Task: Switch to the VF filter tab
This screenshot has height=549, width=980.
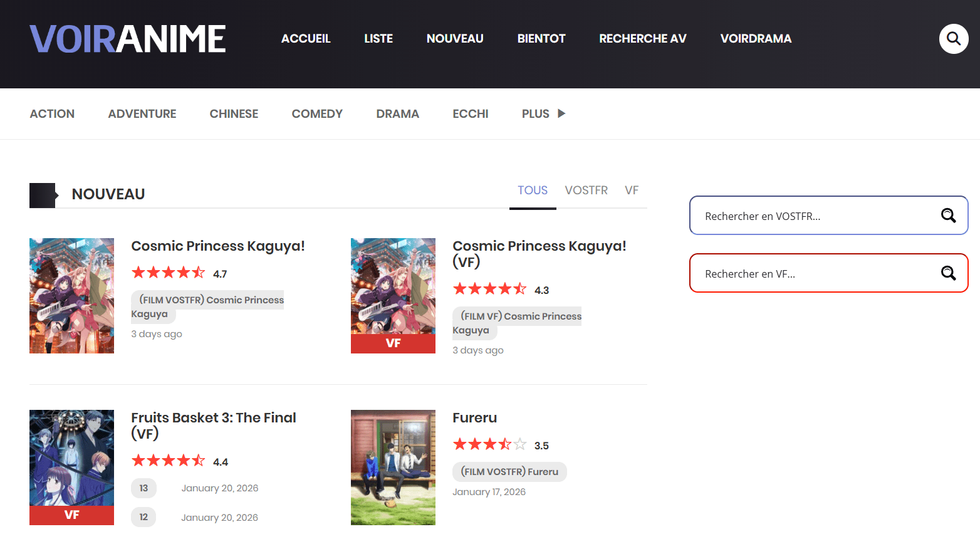Action: coord(631,191)
